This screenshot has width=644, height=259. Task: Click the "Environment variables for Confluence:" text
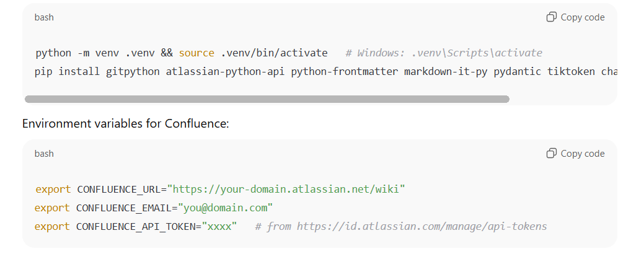coord(126,124)
